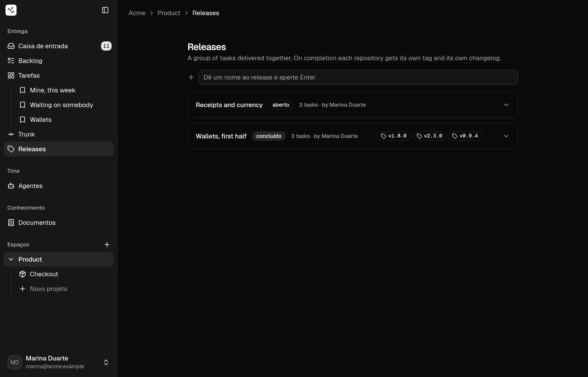Open the v2.3.0 tag
This screenshot has height=377, width=588.
(429, 136)
